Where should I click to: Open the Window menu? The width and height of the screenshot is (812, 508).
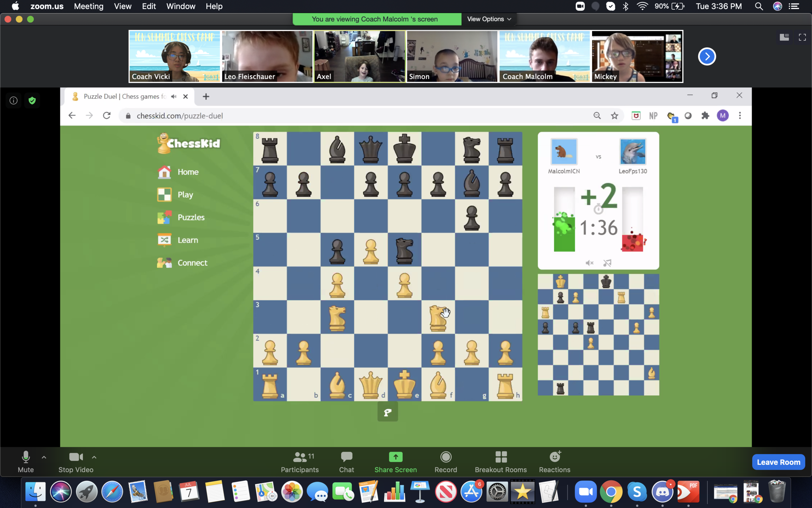[x=181, y=7]
